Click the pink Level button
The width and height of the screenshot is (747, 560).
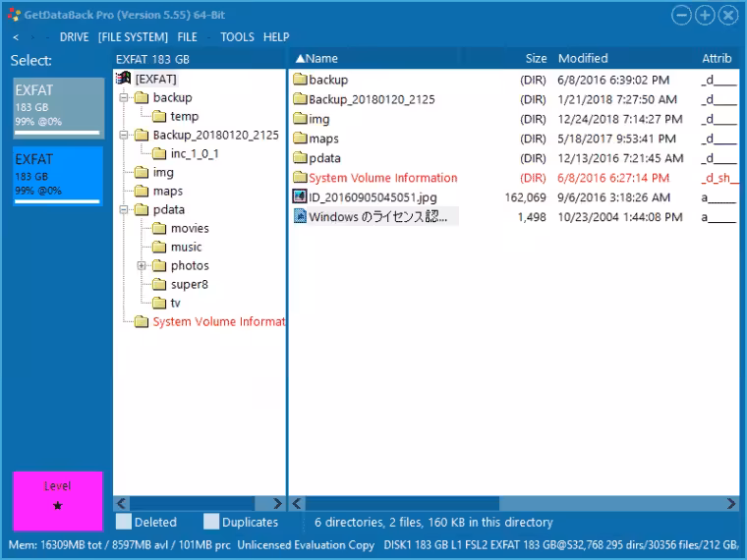click(58, 501)
